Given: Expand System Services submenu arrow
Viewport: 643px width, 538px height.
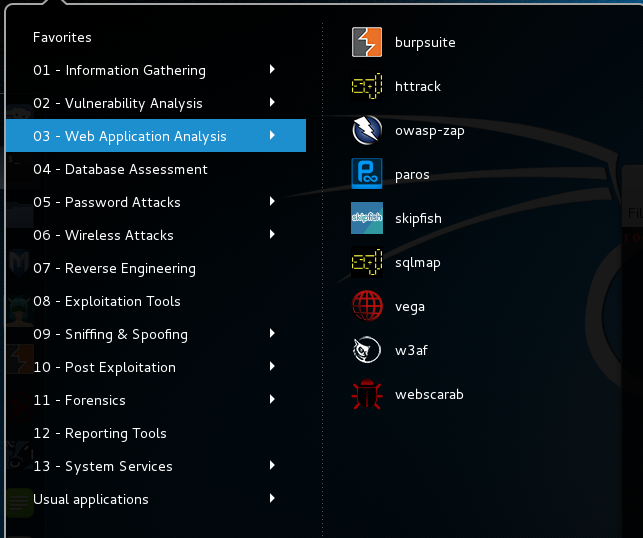Looking at the screenshot, I should click(x=272, y=465).
